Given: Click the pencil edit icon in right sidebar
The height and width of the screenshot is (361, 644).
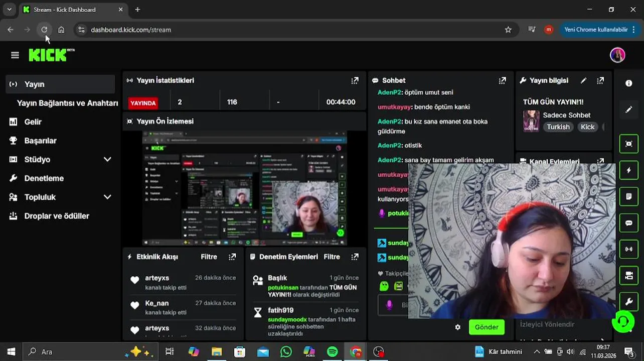Looking at the screenshot, I should tap(629, 109).
